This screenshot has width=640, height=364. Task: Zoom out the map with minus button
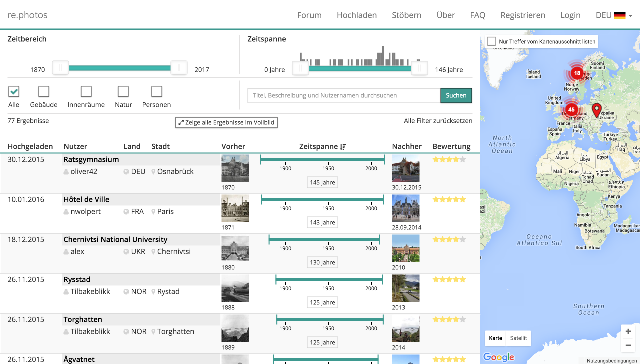(x=628, y=345)
